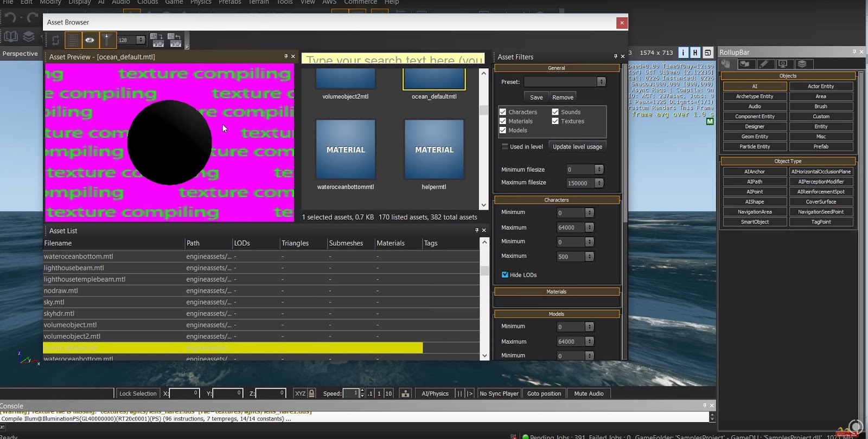
Task: Click the open book icon in editor toolbar
Action: pyautogui.click(x=11, y=36)
